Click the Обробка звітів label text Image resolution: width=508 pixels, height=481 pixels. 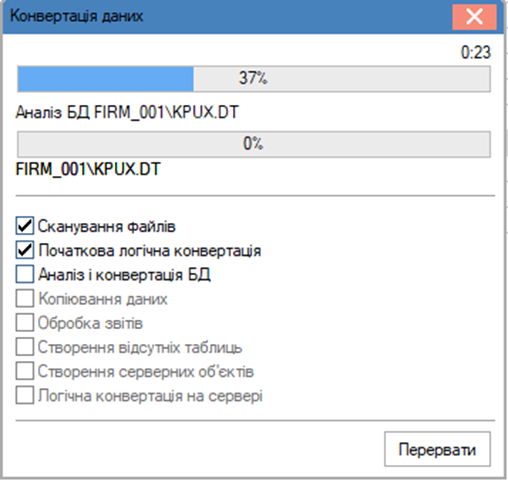pyautogui.click(x=90, y=323)
